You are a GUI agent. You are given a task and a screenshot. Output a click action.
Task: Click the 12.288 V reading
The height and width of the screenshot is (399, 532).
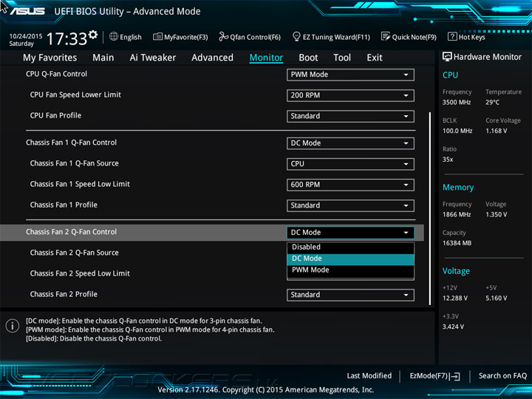coord(455,299)
